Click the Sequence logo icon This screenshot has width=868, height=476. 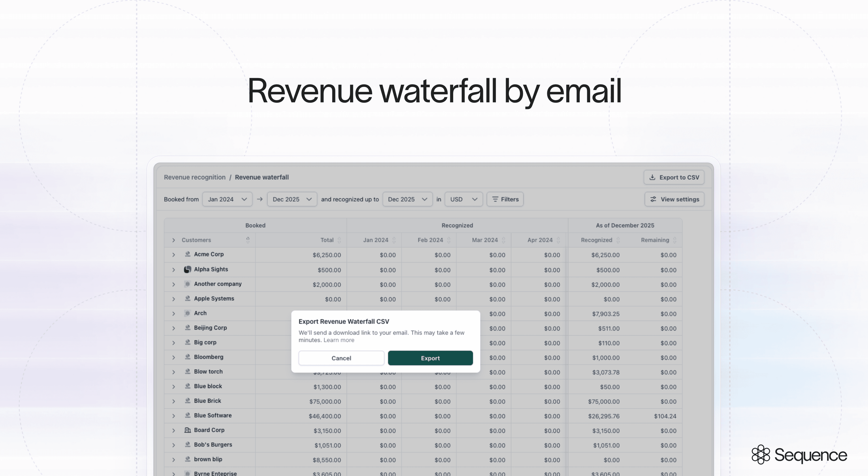tap(761, 454)
